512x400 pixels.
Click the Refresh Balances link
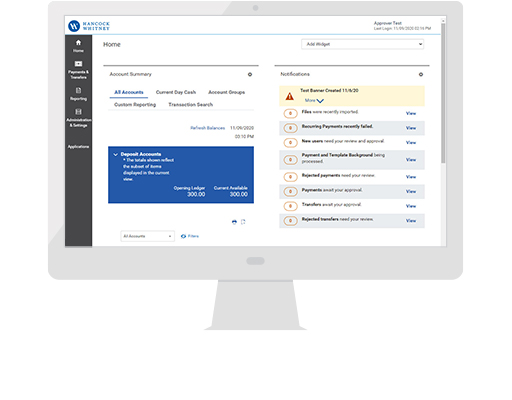207,128
